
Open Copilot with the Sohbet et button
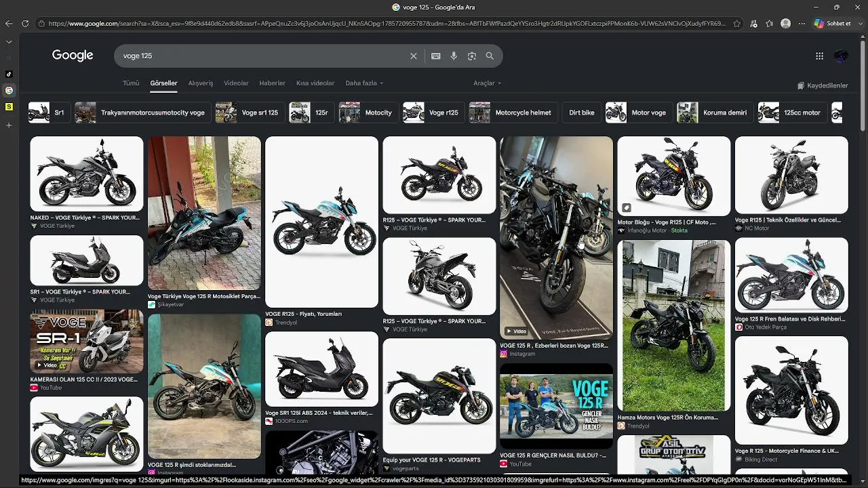point(833,24)
